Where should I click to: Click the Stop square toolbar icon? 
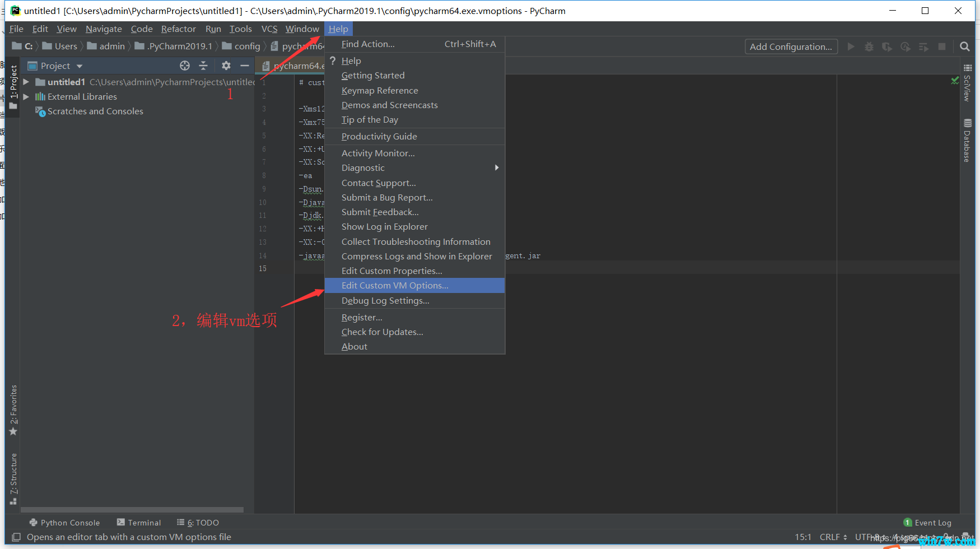pos(942,46)
